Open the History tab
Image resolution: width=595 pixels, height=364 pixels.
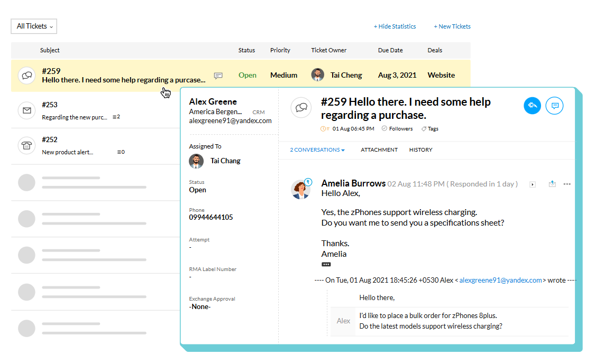tap(420, 150)
